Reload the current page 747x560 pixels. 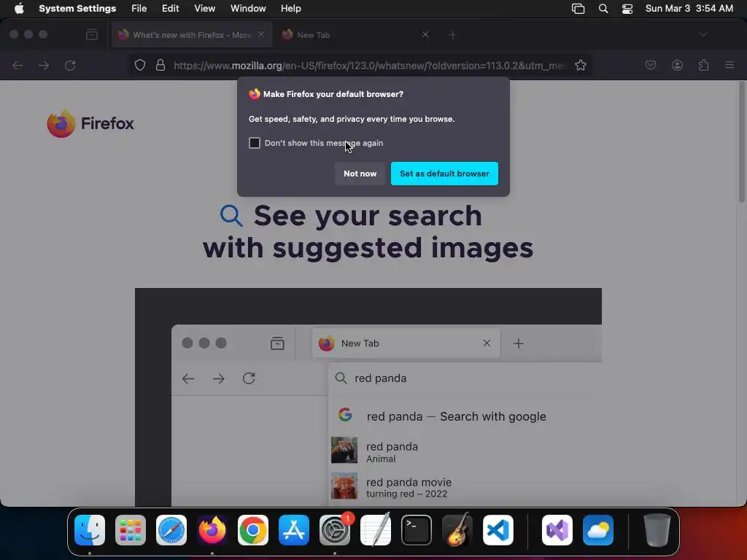tap(70, 65)
